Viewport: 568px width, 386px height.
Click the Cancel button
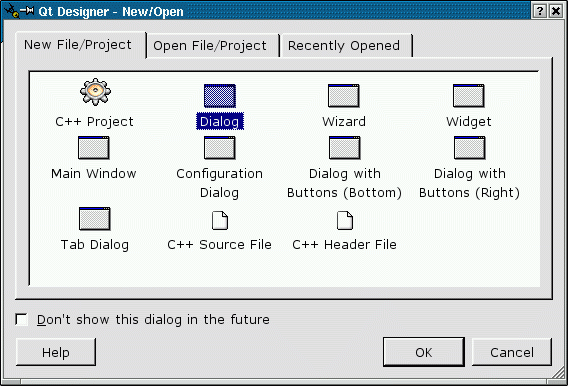click(x=512, y=352)
